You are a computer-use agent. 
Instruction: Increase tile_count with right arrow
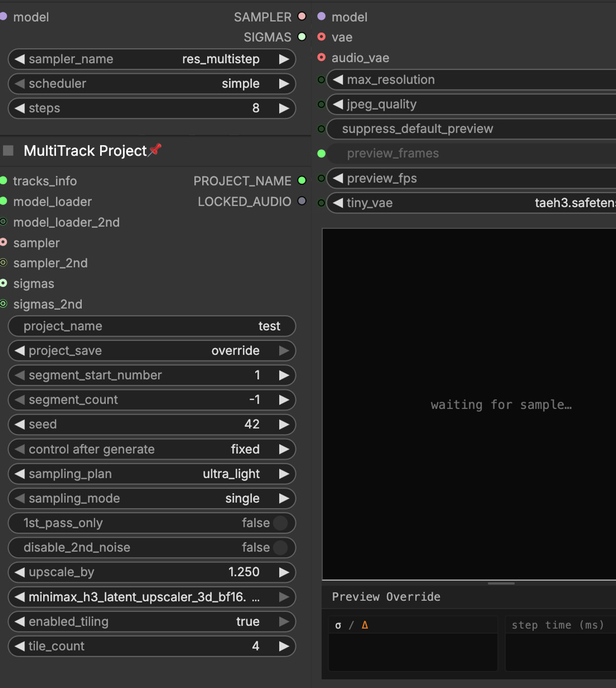(x=284, y=646)
